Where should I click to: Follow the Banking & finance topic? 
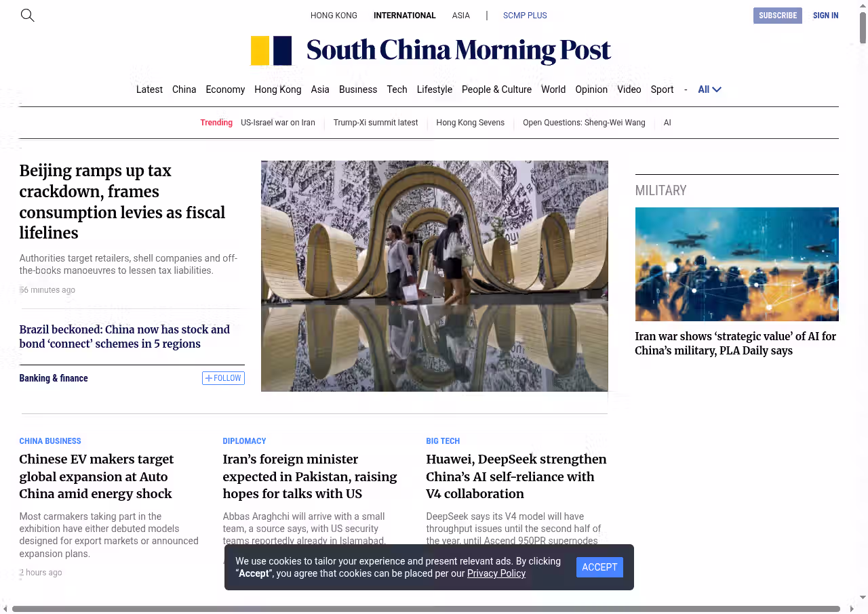click(223, 378)
